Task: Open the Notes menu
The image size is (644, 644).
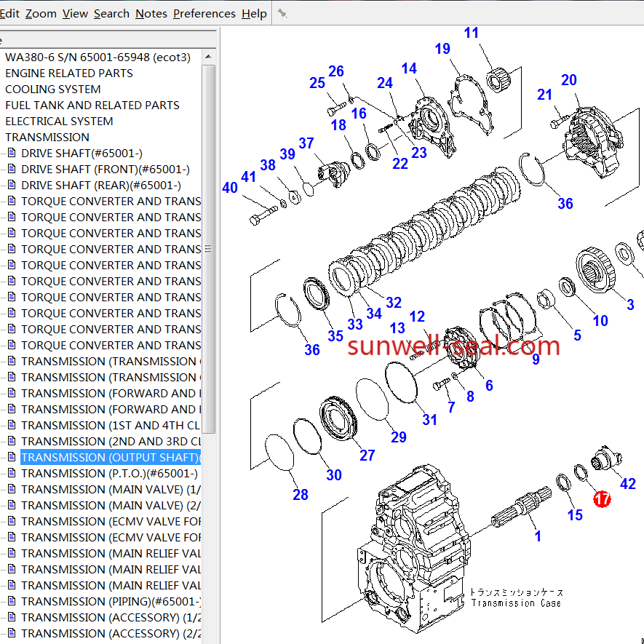Action: click(x=151, y=13)
